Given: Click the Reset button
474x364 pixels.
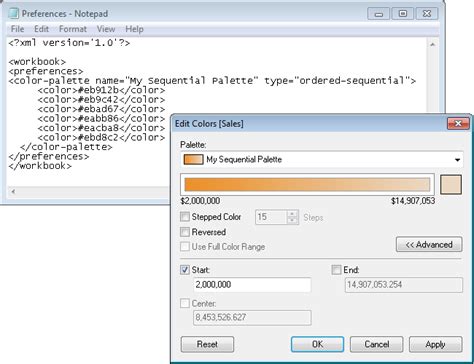Looking at the screenshot, I should tap(207, 344).
